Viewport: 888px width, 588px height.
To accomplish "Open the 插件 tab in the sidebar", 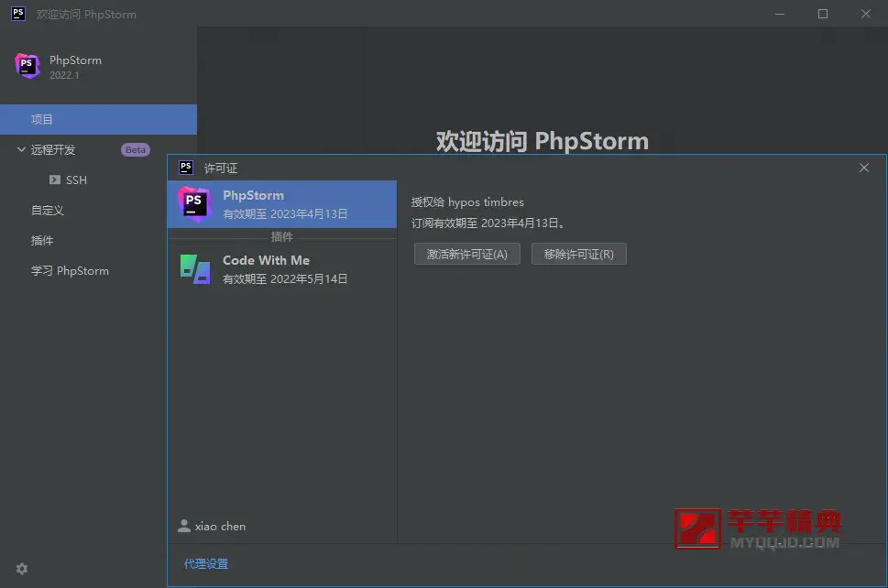I will point(42,241).
